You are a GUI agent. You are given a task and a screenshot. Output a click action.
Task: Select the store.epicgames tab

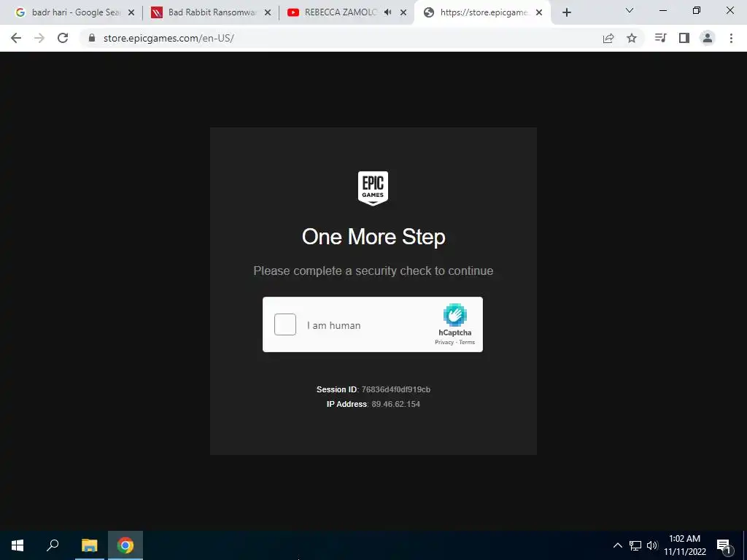coord(483,12)
